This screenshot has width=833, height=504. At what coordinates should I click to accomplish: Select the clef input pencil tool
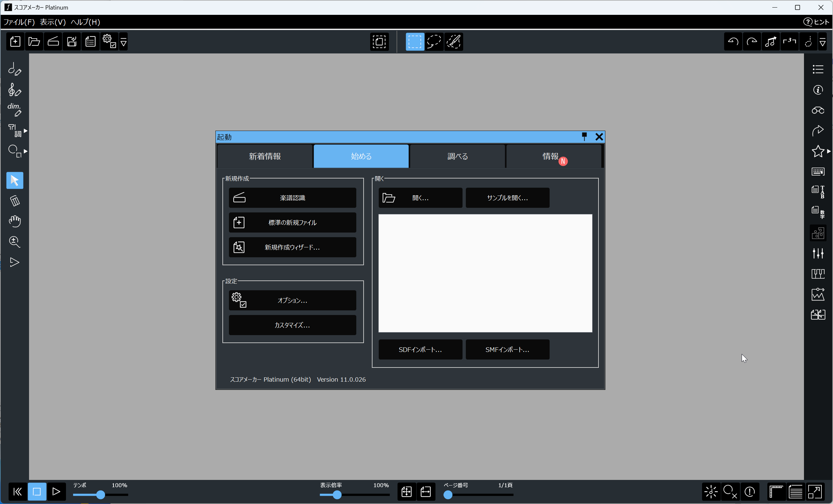pos(15,90)
